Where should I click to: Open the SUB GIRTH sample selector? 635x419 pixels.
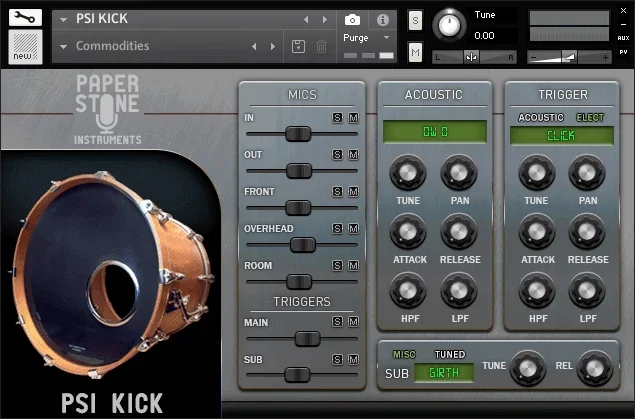click(444, 372)
